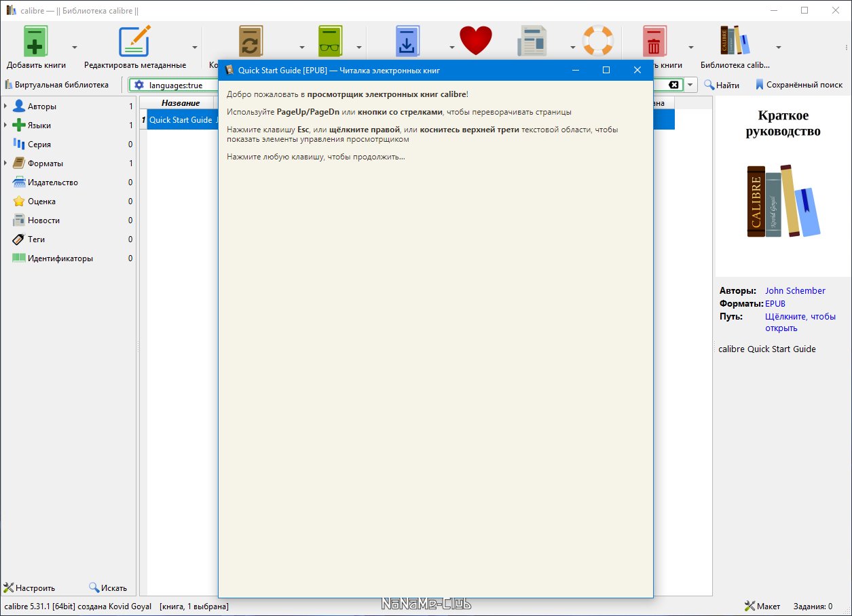Click the Искать button in the tag browser
This screenshot has height=616, width=852.
108,588
